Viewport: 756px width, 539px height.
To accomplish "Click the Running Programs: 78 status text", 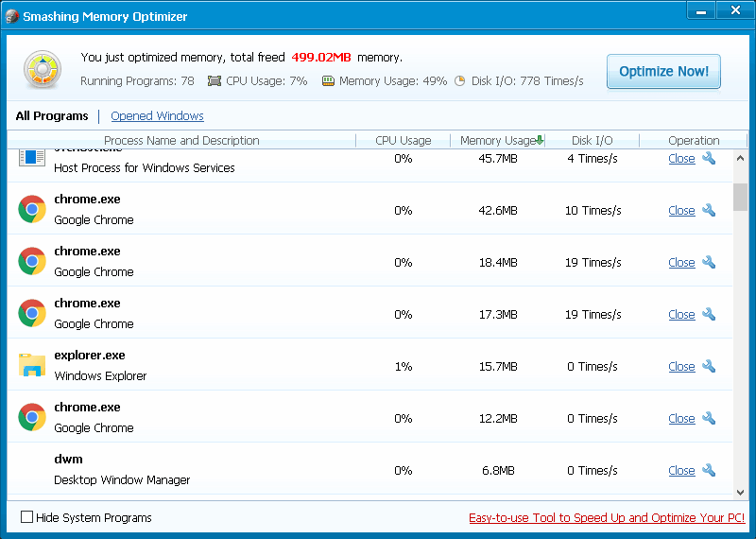I will click(137, 81).
